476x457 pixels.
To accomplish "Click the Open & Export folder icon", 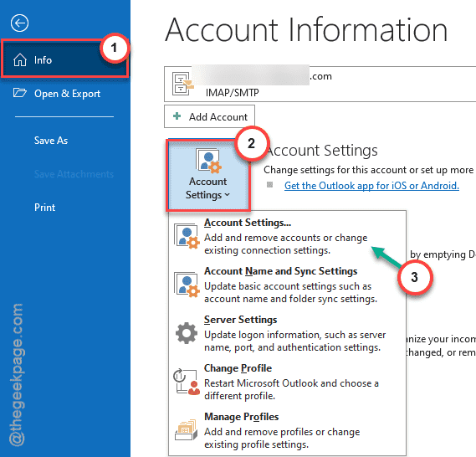I will tap(20, 93).
